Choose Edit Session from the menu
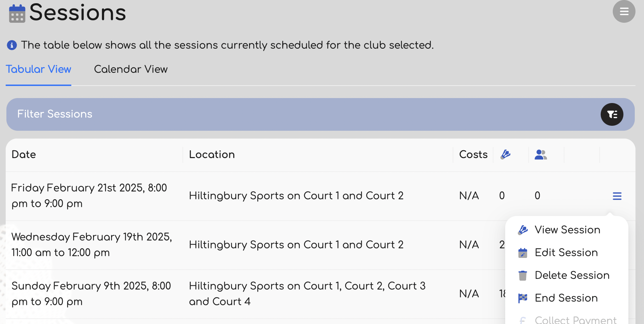The image size is (644, 324). click(x=566, y=253)
